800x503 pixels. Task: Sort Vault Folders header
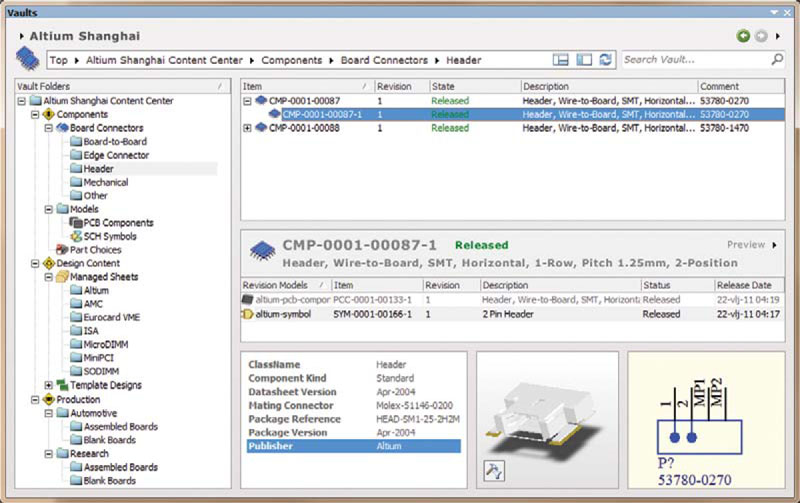point(122,87)
